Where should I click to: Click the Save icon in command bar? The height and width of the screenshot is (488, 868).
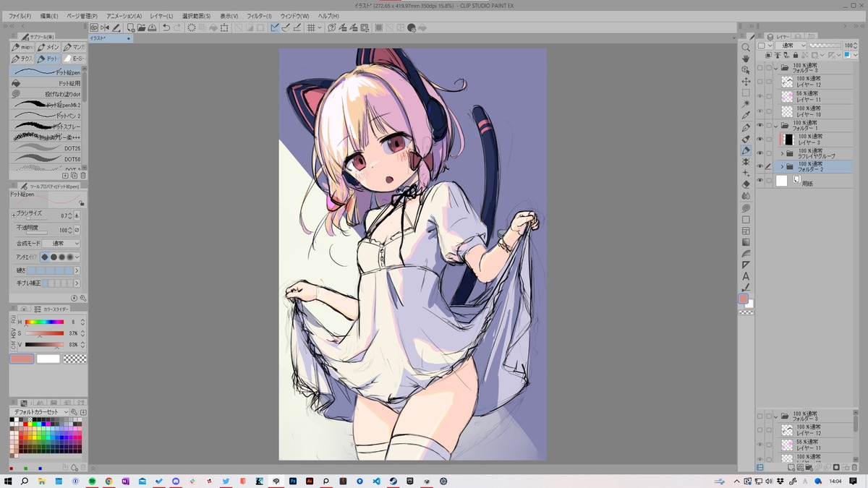coord(153,27)
